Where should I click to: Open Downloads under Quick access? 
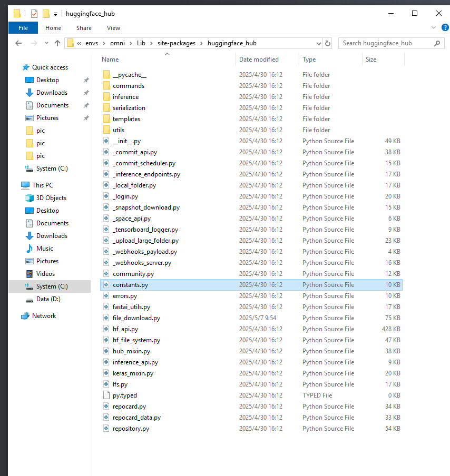click(x=52, y=93)
